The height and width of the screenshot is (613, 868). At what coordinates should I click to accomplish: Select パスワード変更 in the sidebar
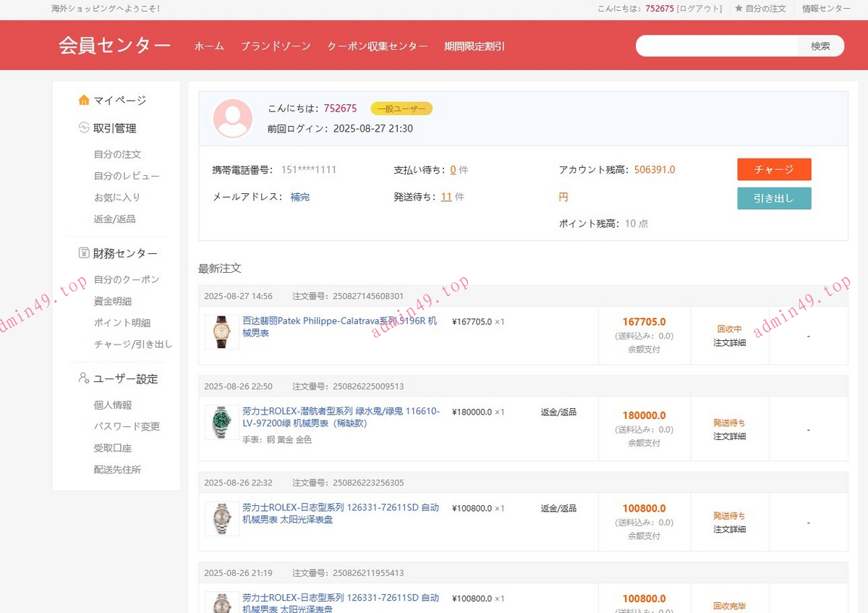(127, 426)
